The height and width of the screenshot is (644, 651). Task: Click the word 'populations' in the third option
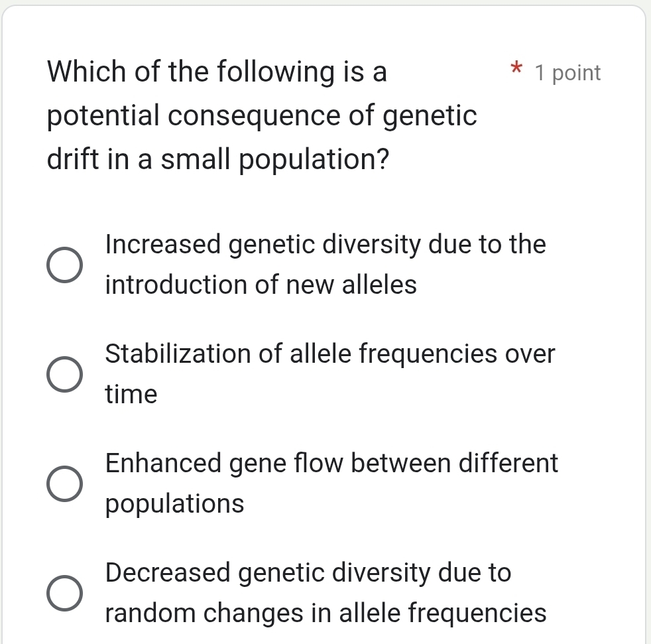174,503
